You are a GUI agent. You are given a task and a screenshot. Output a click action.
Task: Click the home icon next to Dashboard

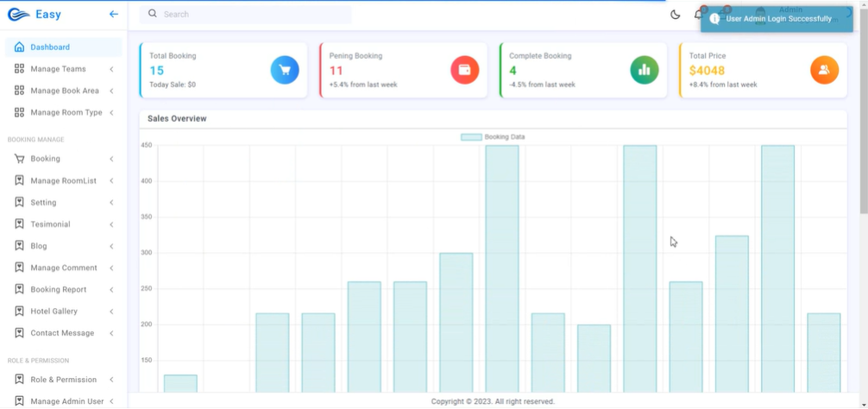[19, 47]
